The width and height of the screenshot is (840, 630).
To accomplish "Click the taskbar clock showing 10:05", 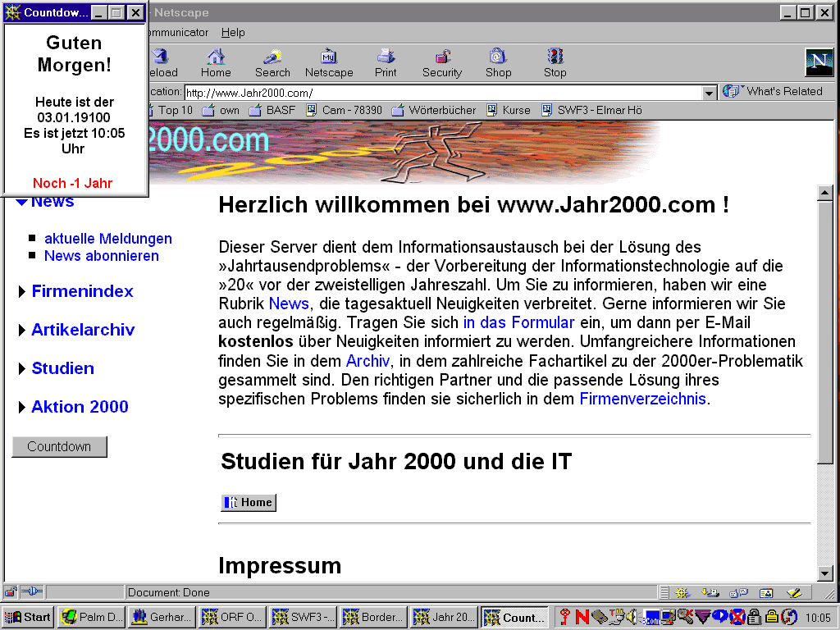I will [818, 618].
